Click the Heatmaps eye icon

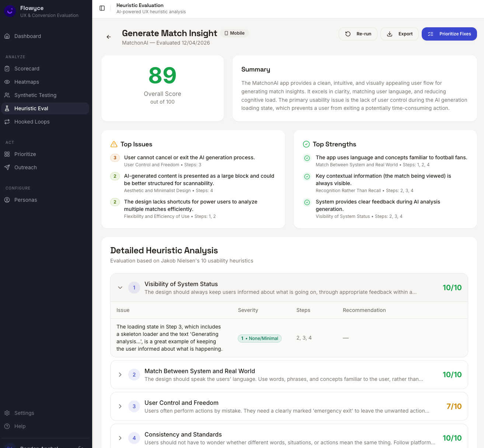(x=7, y=82)
